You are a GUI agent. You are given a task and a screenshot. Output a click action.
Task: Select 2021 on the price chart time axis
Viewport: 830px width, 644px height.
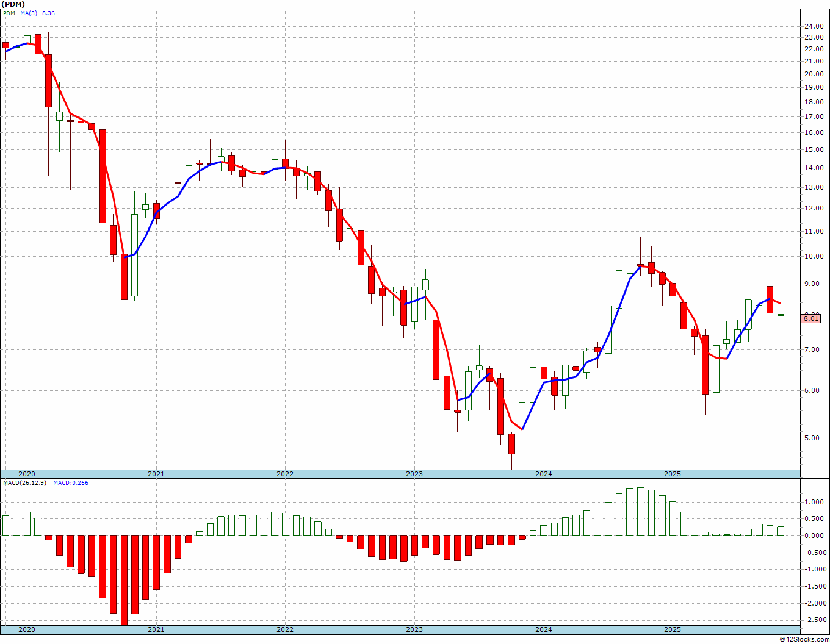click(156, 474)
